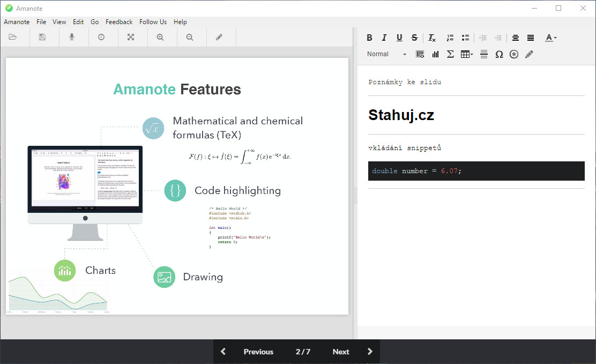Center align the note text
Viewport: 596px width, 364px height.
516,38
